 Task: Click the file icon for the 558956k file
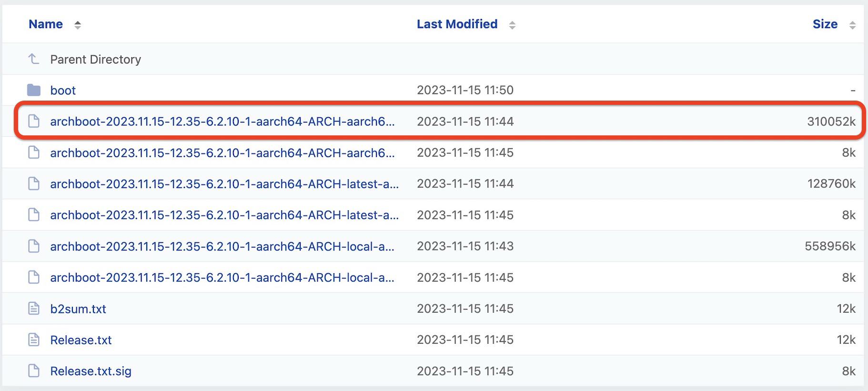(33, 246)
